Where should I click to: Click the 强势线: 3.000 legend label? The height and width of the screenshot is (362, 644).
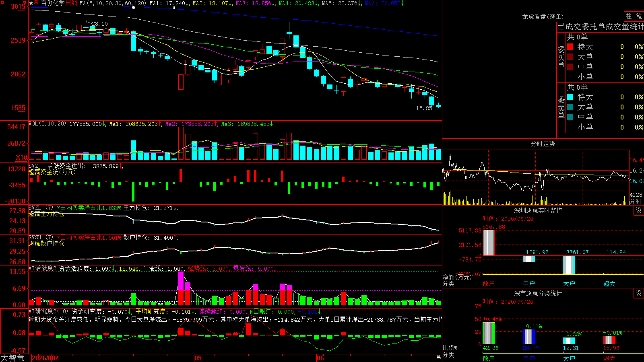(208, 268)
